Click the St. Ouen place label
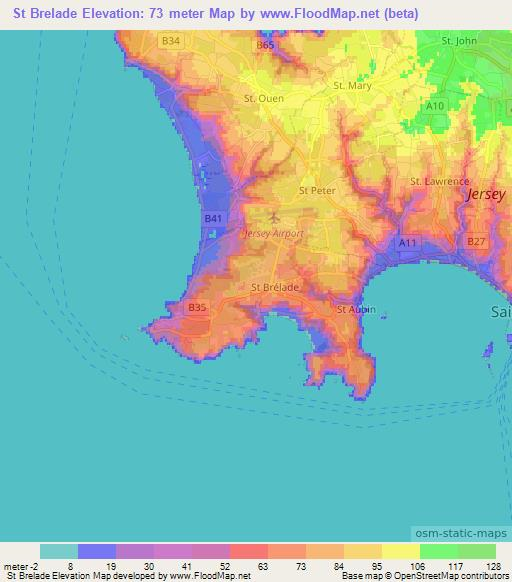 coord(264,98)
